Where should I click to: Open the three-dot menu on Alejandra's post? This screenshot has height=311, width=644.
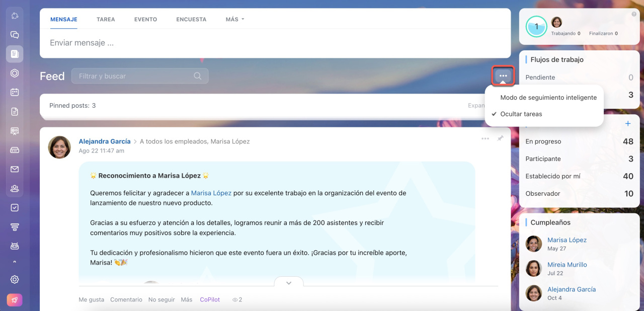[485, 138]
